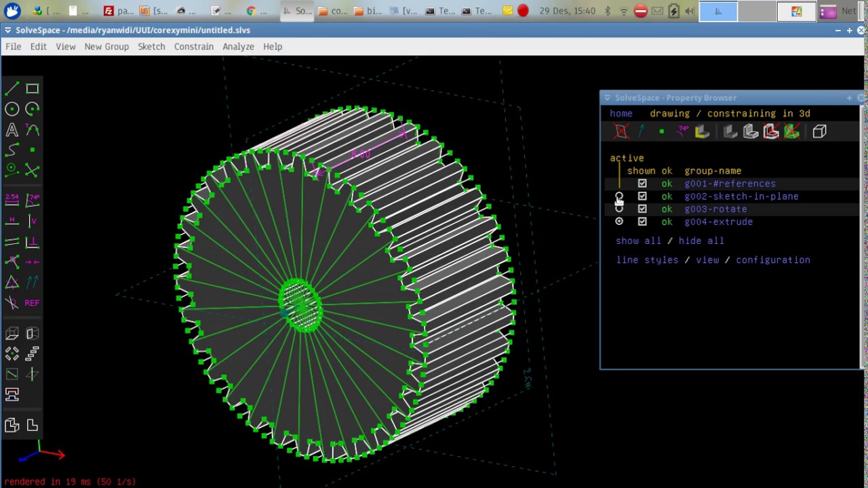Choose the text (A) sketch tool
Viewport: 868px width, 488px height.
12,129
